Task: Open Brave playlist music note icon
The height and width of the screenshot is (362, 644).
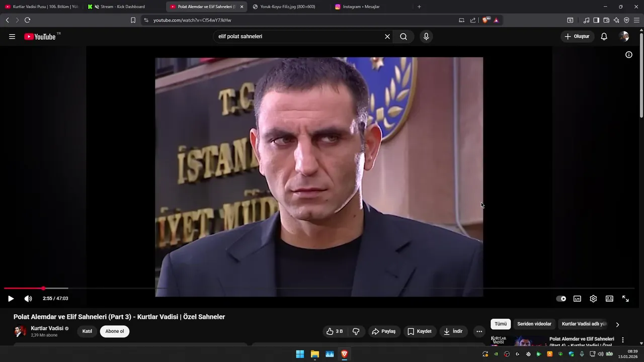Action: tap(586, 20)
